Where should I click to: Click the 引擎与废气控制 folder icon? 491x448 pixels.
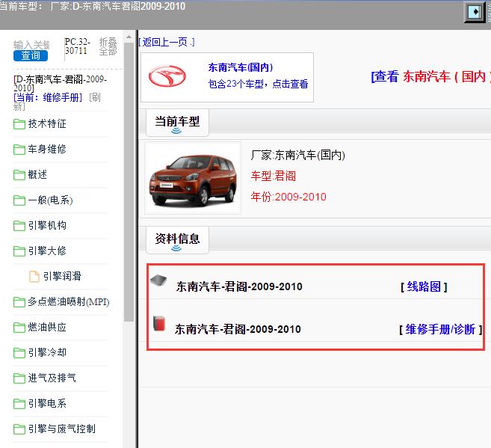19,429
